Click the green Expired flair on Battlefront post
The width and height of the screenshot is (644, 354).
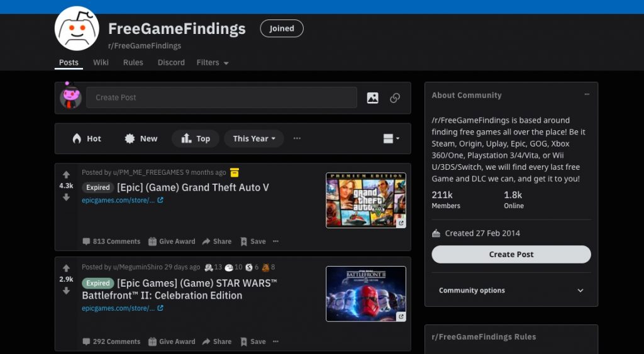97,284
